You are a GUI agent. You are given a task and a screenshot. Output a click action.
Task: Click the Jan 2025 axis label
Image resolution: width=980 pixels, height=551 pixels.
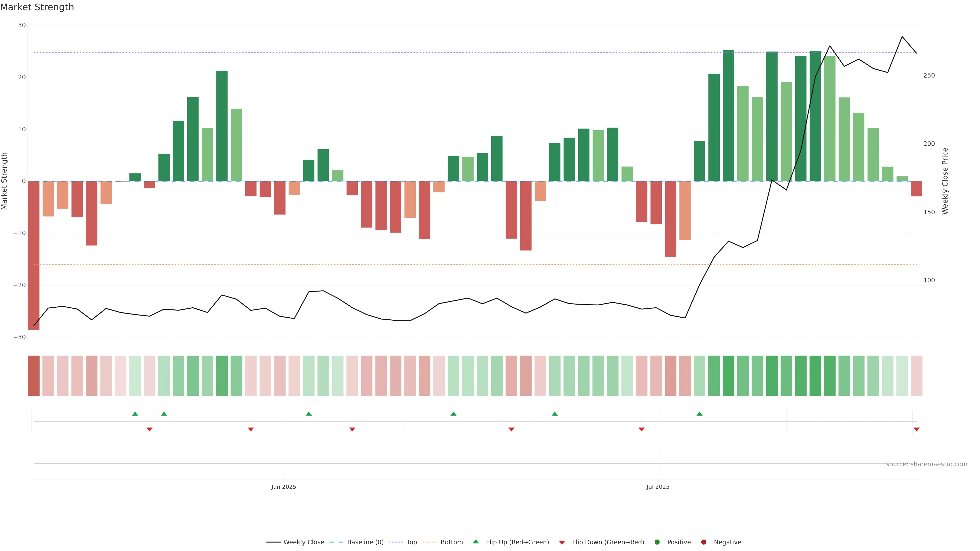point(284,487)
